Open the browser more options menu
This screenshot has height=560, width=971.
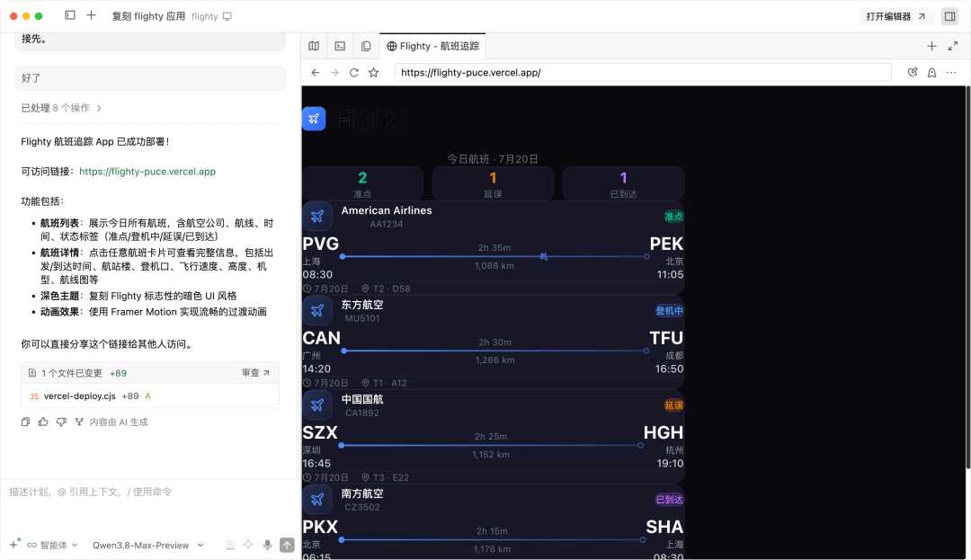click(951, 73)
